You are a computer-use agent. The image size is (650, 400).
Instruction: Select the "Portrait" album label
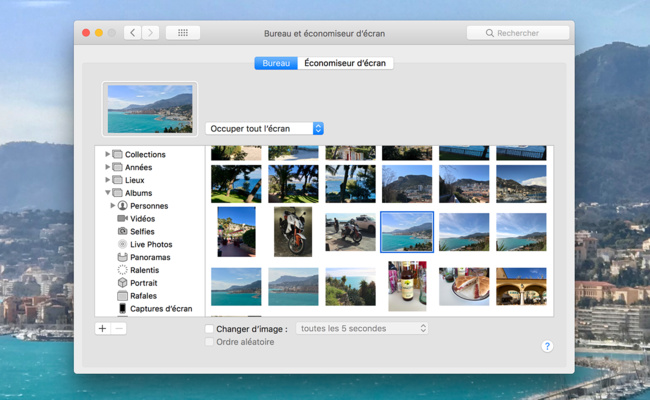click(143, 283)
